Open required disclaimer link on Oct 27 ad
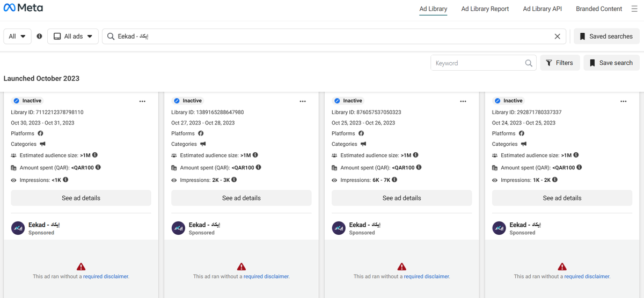Viewport: 644px width, 298px height. 266,277
